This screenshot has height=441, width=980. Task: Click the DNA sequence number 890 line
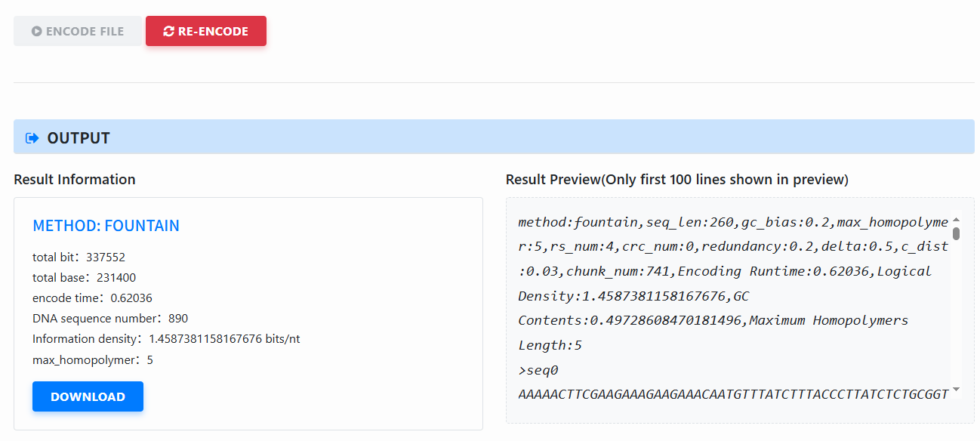(x=110, y=318)
